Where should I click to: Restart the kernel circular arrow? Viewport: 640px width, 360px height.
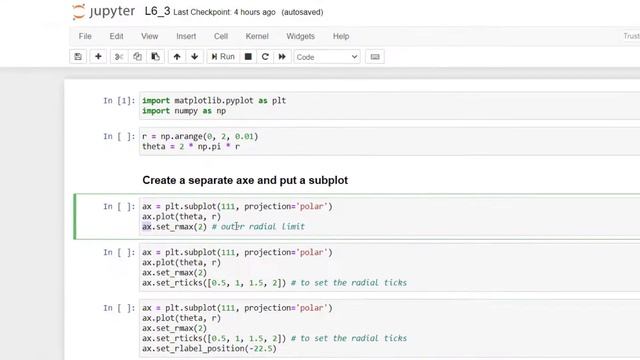(265, 57)
